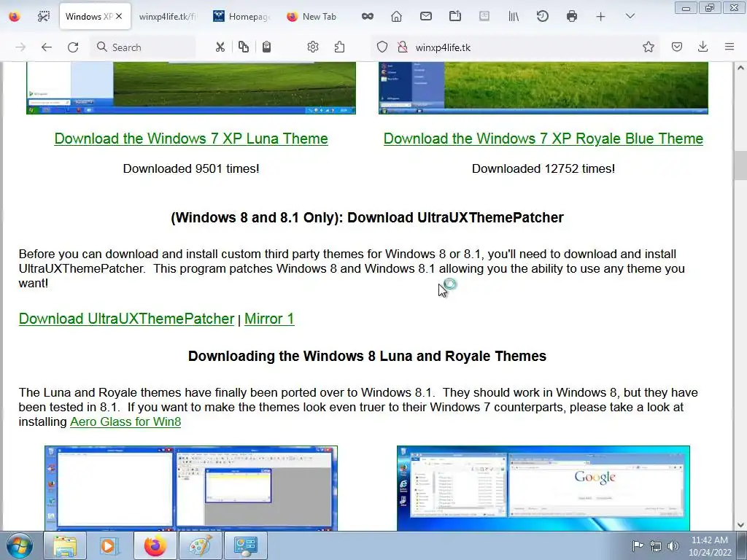
Task: Go to Home via house icon
Action: 396,16
